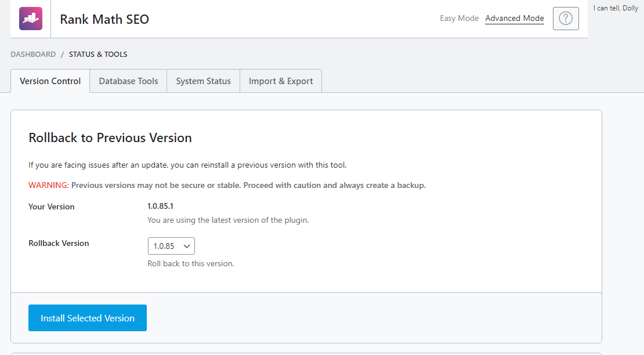Go to the Dashboard breadcrumb link
Viewport: 644px width, 355px height.
[x=33, y=54]
